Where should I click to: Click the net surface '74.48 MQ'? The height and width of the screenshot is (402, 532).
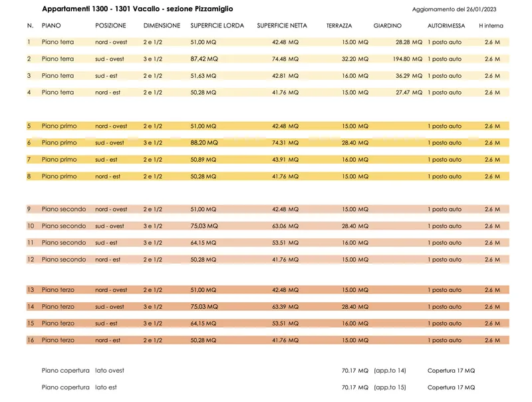tap(285, 59)
